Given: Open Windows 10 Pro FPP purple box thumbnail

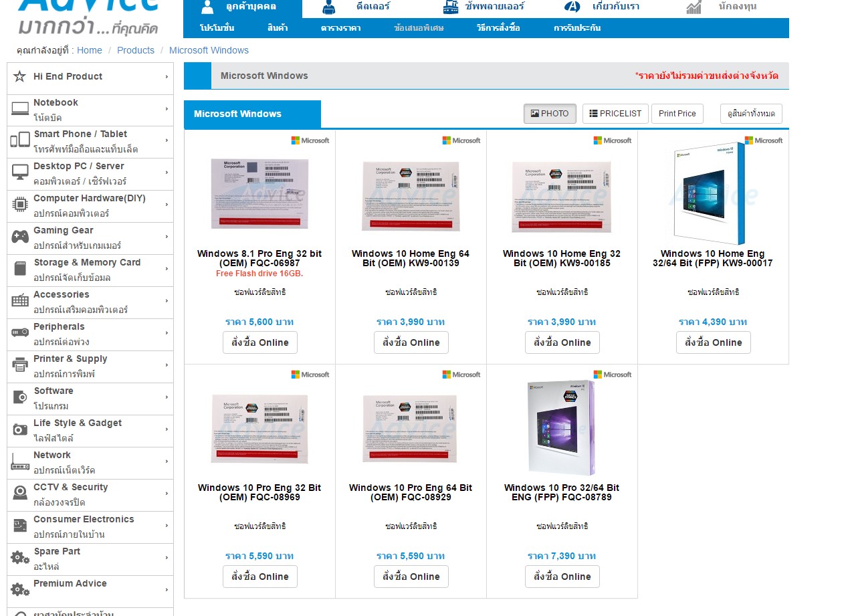Looking at the screenshot, I should (x=561, y=427).
